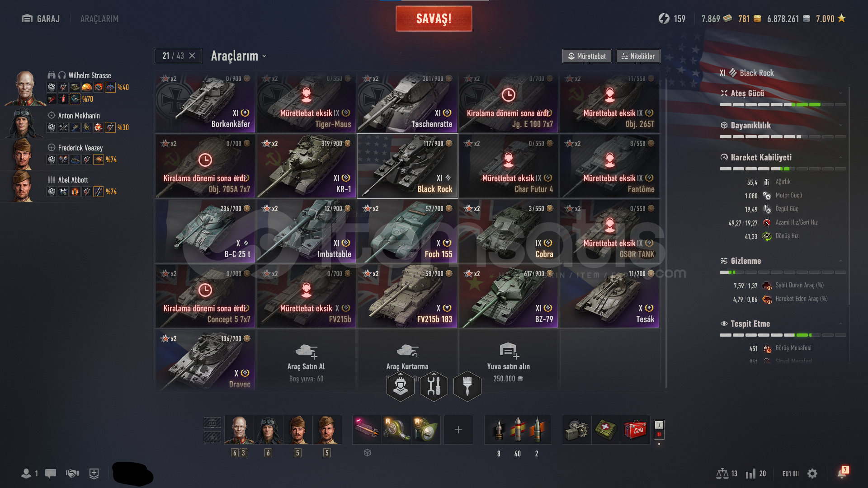The height and width of the screenshot is (488, 868).
Task: Collapse the Hareket Kabiliyeti section
Action: (x=840, y=157)
